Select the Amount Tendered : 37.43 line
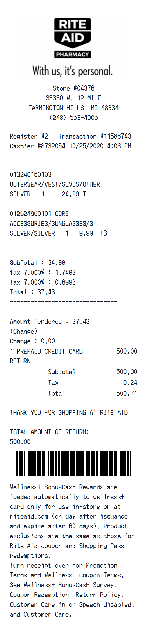Screen dimensions: 147x644 click(49, 321)
